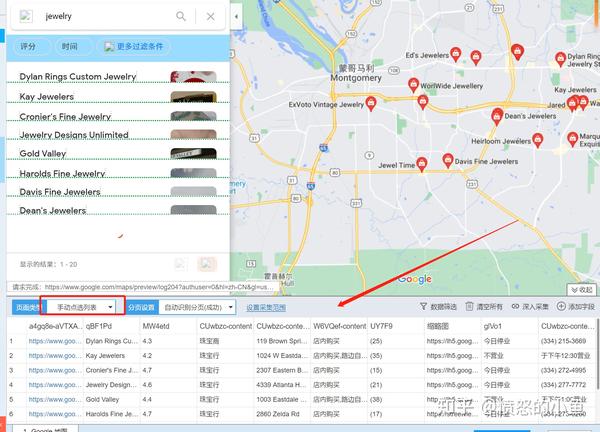600x432 pixels.
Task: Click Dylan Rings Custom Jewelry thumbnail
Action: pos(193,77)
